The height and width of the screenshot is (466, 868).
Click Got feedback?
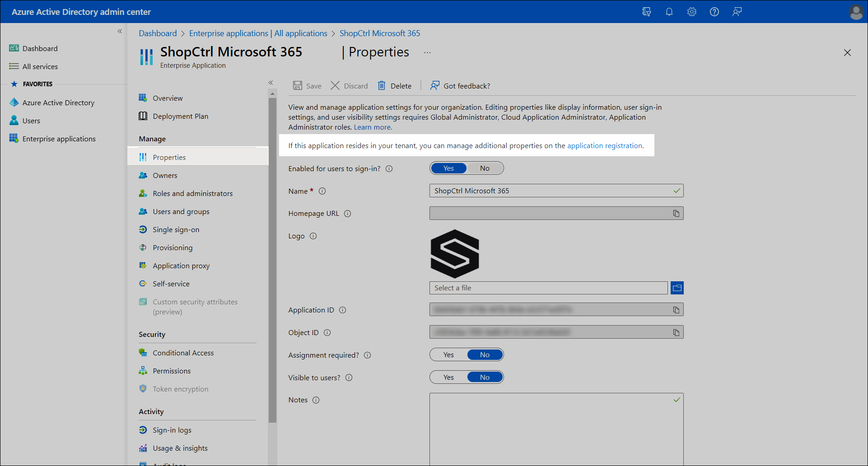460,86
